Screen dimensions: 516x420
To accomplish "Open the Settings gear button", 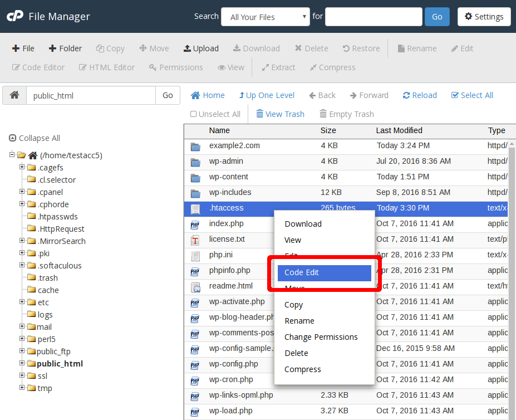I will [484, 17].
